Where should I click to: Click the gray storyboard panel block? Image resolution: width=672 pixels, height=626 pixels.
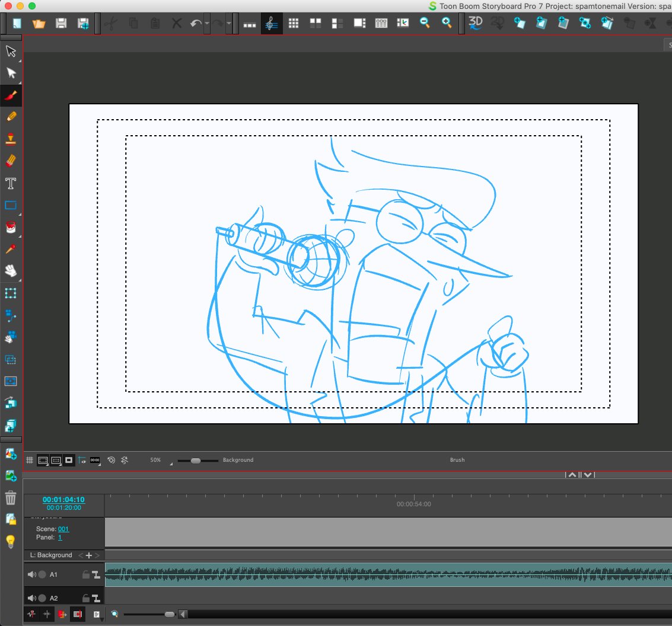point(388,532)
